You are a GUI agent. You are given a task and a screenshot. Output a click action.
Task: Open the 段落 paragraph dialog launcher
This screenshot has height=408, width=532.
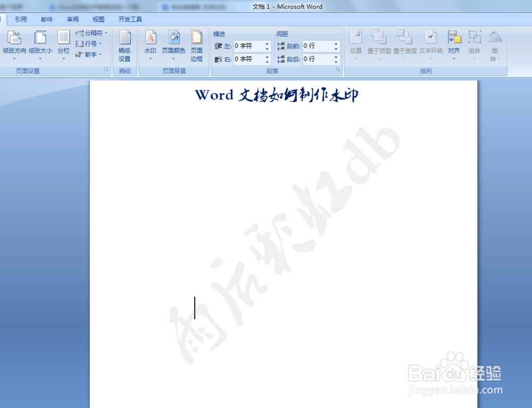tap(338, 70)
